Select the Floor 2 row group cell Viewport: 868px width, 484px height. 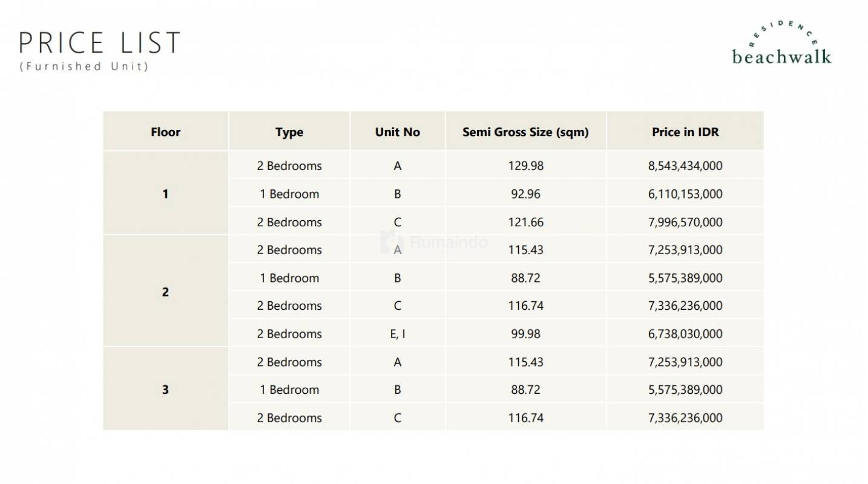point(165,292)
